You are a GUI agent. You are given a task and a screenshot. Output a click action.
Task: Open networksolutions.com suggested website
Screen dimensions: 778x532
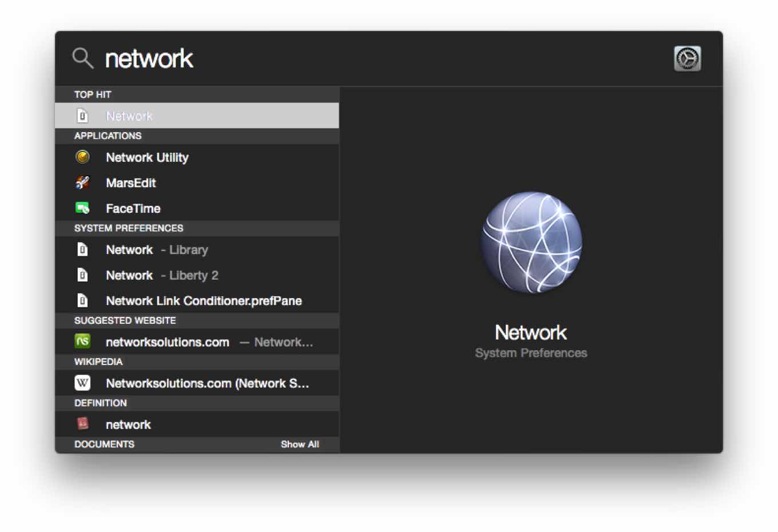(197, 342)
